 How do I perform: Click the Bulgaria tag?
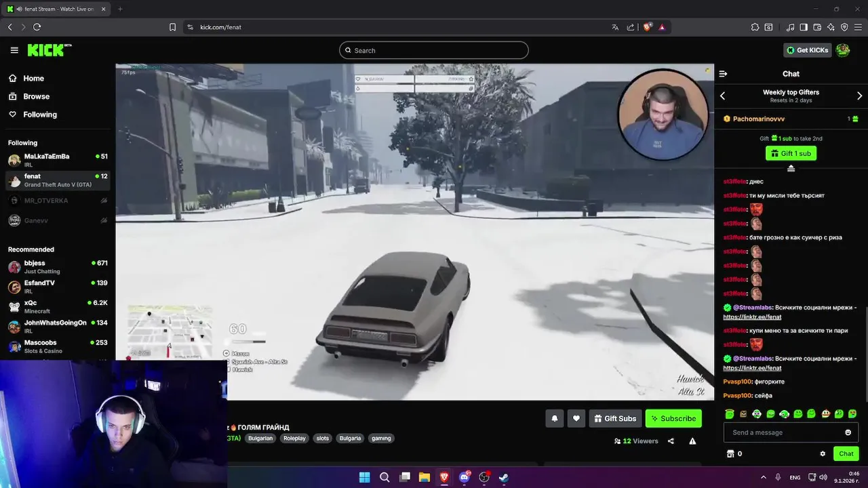pos(350,439)
